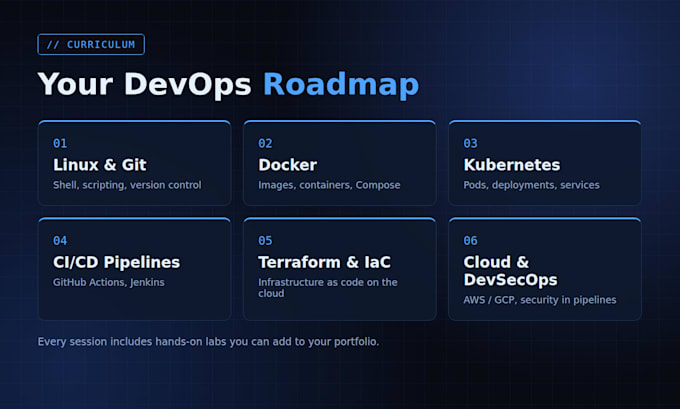Click the 'Your DevOps Roadmap' heading
Screen dimensions: 680x409
(x=229, y=84)
